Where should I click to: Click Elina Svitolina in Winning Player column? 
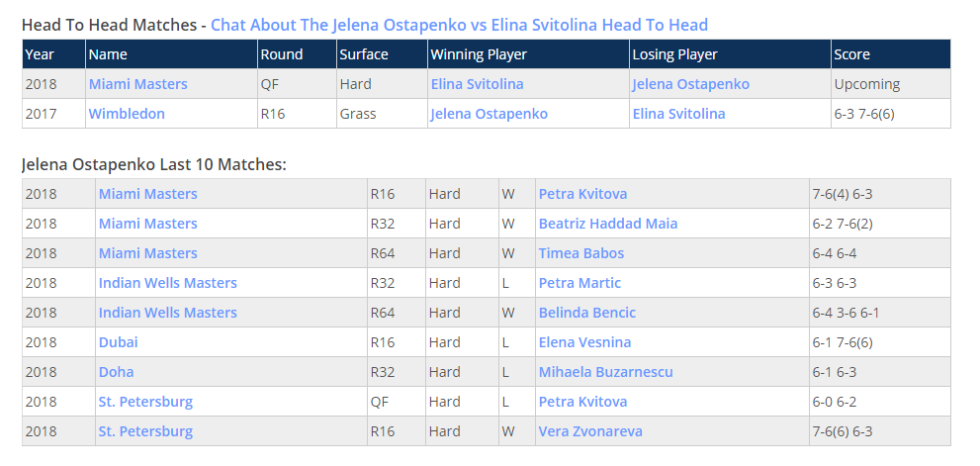click(x=477, y=84)
